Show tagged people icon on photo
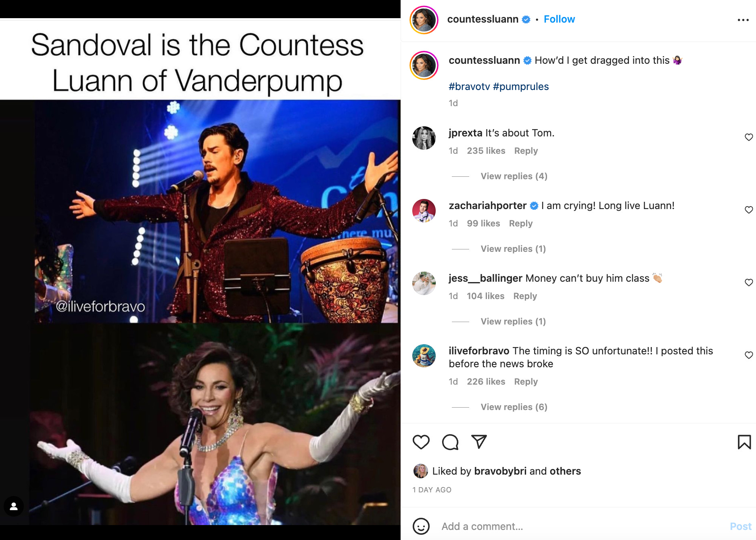Screen dimensions: 756x540 [14, 506]
